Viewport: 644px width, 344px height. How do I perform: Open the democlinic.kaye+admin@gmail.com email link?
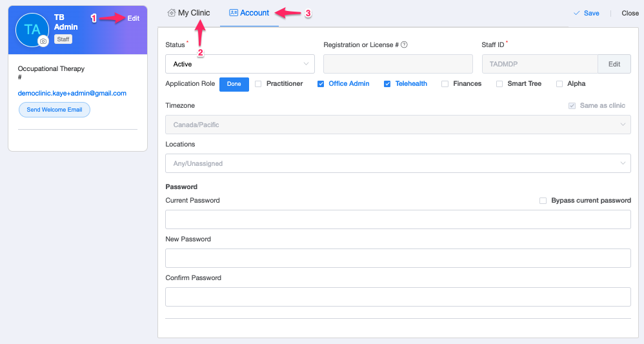(72, 94)
